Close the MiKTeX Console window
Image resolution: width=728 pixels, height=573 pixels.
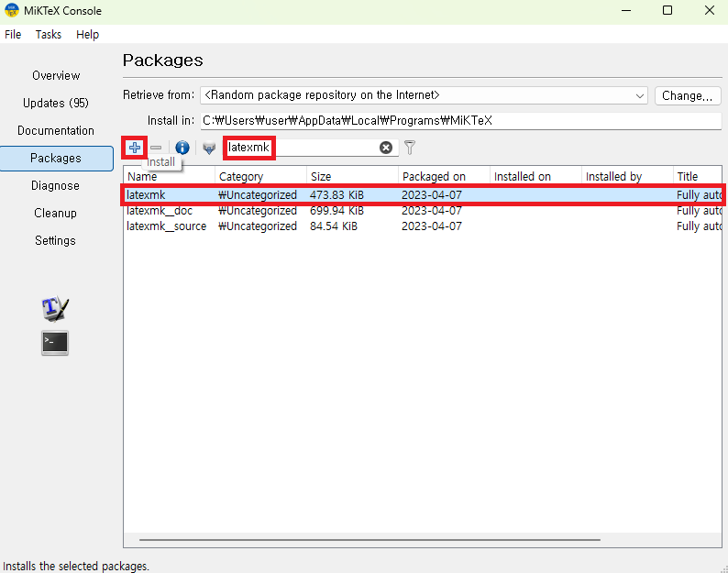(709, 10)
